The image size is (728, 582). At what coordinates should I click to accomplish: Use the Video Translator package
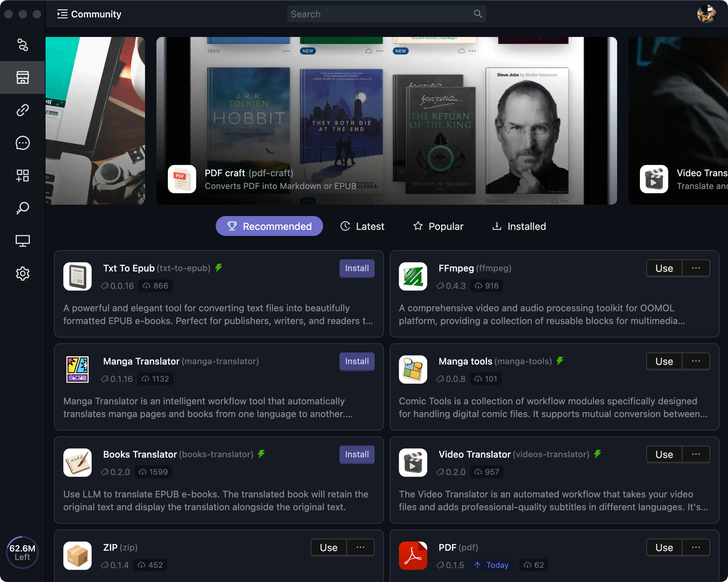point(664,454)
